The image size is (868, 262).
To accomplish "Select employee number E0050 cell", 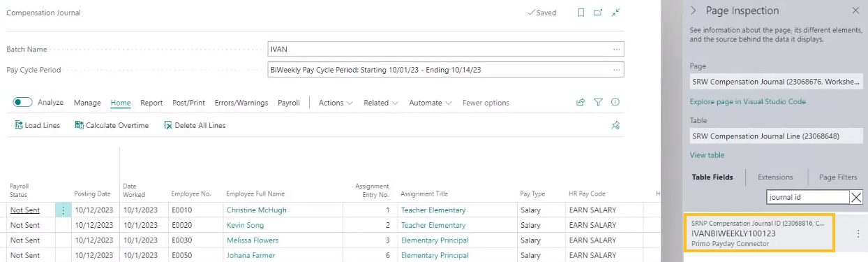I will coord(181,256).
